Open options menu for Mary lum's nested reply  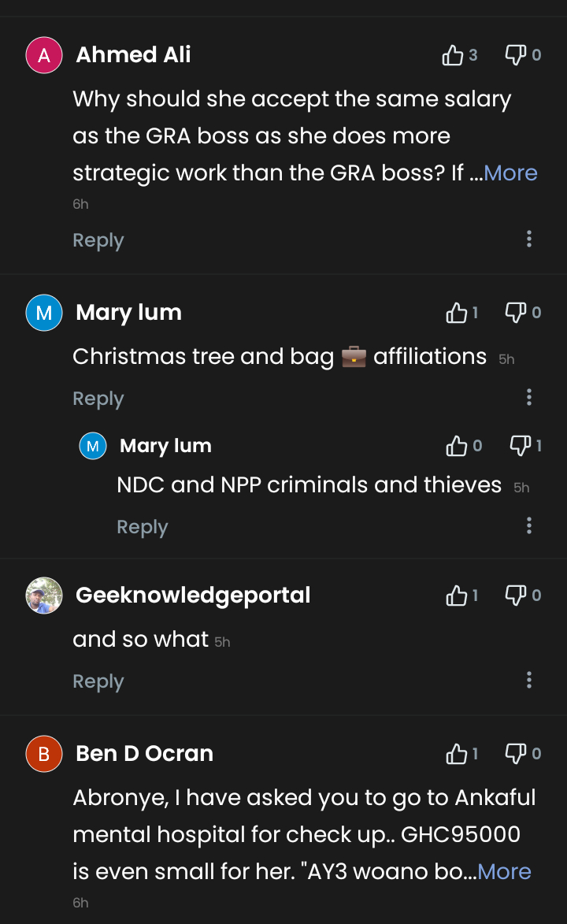point(529,525)
